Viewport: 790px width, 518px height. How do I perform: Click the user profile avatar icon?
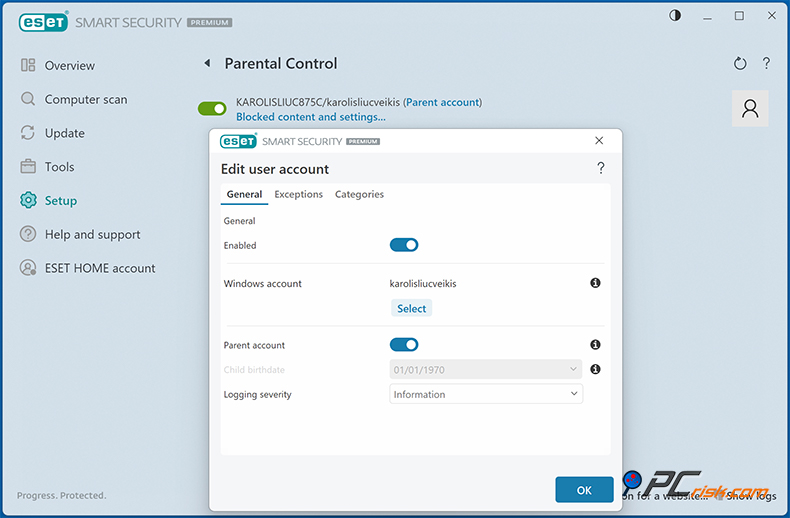point(750,109)
